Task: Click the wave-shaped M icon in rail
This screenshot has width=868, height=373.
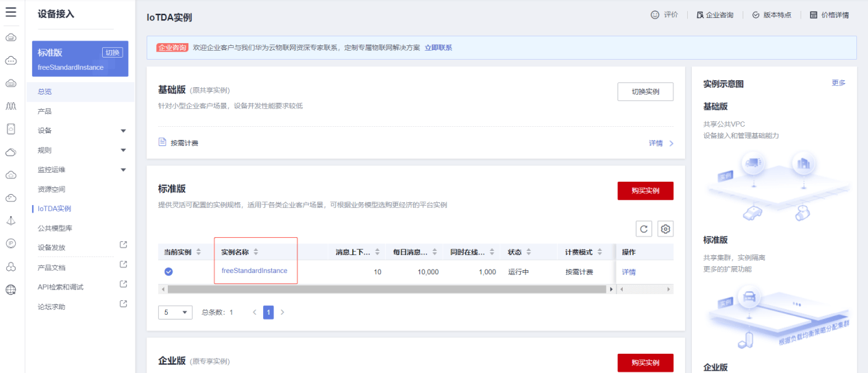Action: pos(11,106)
